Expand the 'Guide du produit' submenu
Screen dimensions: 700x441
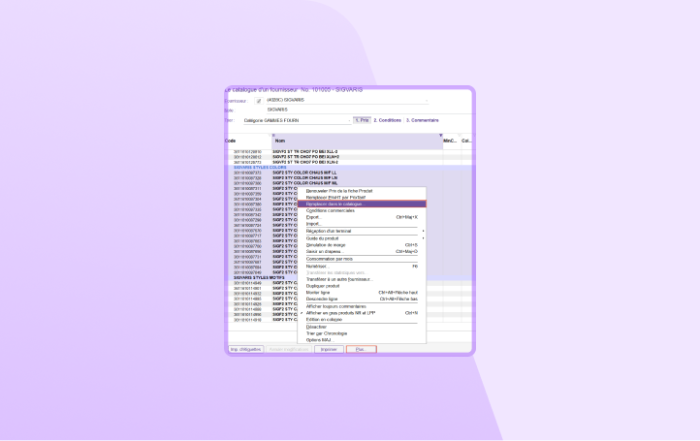click(x=422, y=237)
